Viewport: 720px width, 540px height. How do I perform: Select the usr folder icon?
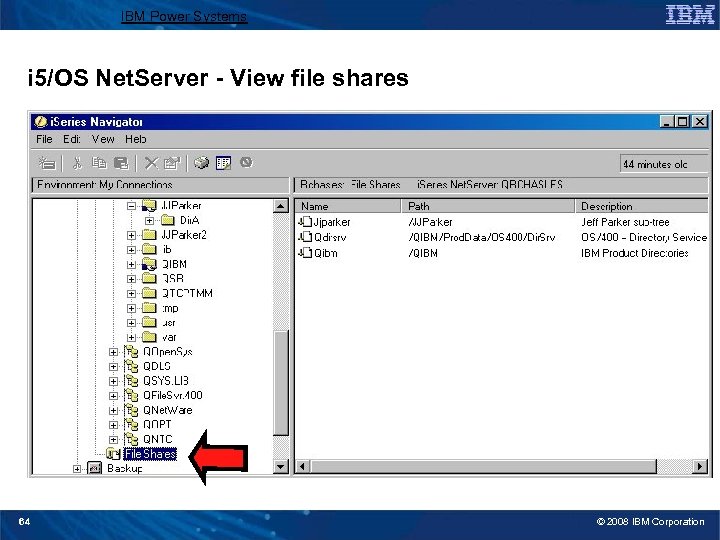(x=149, y=323)
